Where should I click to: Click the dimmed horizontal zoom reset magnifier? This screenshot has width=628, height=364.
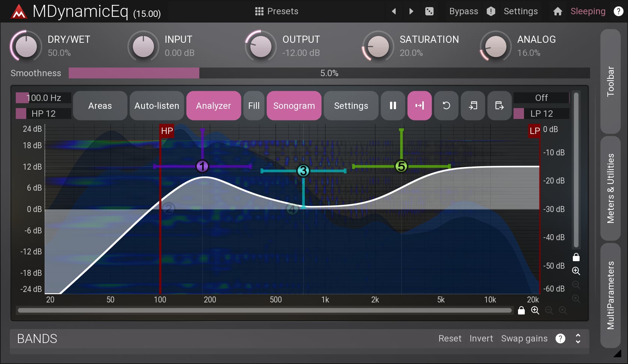pyautogui.click(x=563, y=310)
